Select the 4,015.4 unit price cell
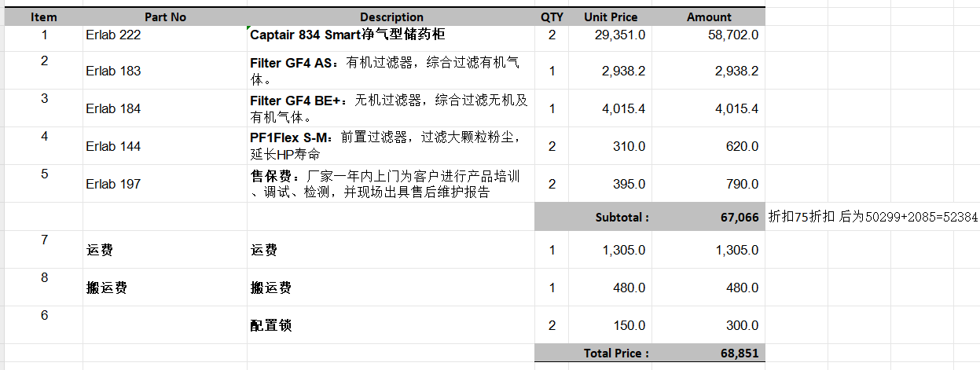The width and height of the screenshot is (980, 370). click(x=611, y=108)
